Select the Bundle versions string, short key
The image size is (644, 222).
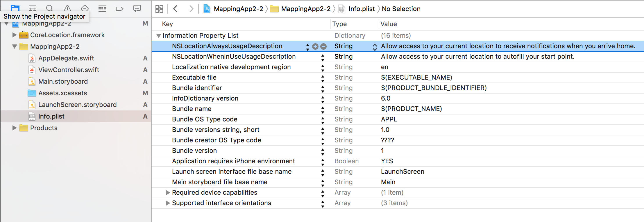point(216,130)
